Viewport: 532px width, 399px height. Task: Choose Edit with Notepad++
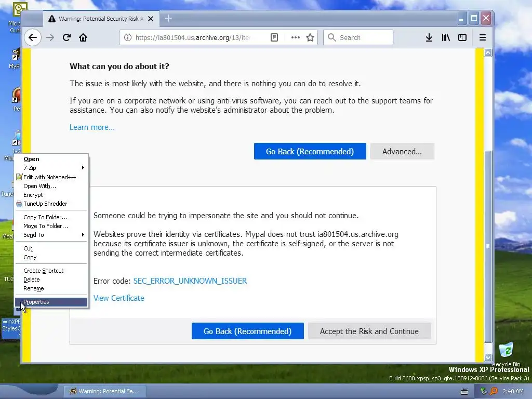pos(51,177)
